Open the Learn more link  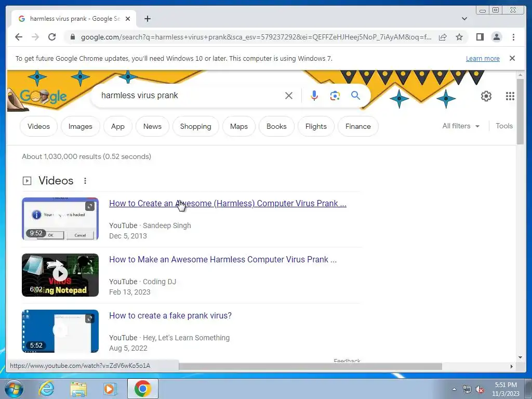pos(483,58)
